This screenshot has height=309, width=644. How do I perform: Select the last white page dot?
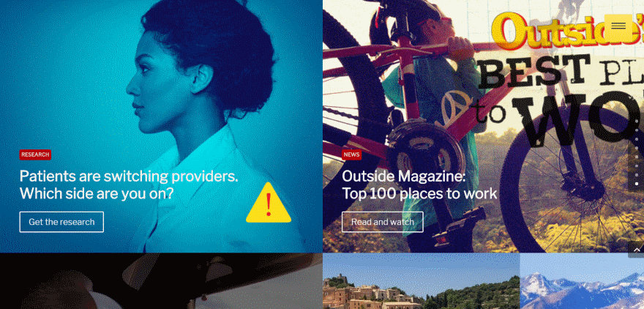637,184
